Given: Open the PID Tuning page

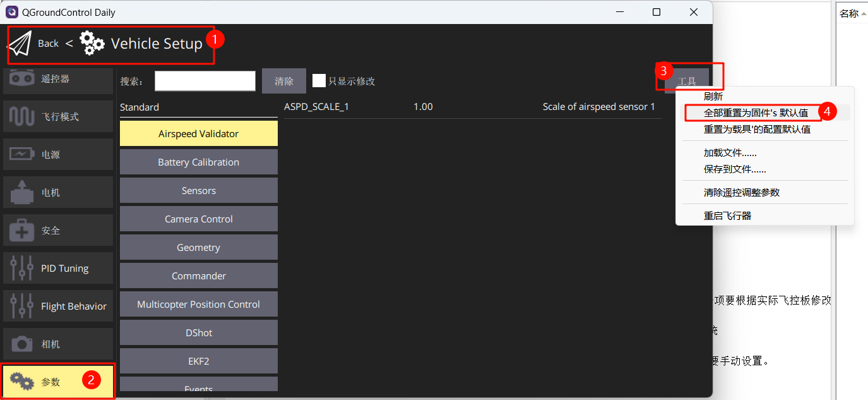Looking at the screenshot, I should [x=58, y=269].
